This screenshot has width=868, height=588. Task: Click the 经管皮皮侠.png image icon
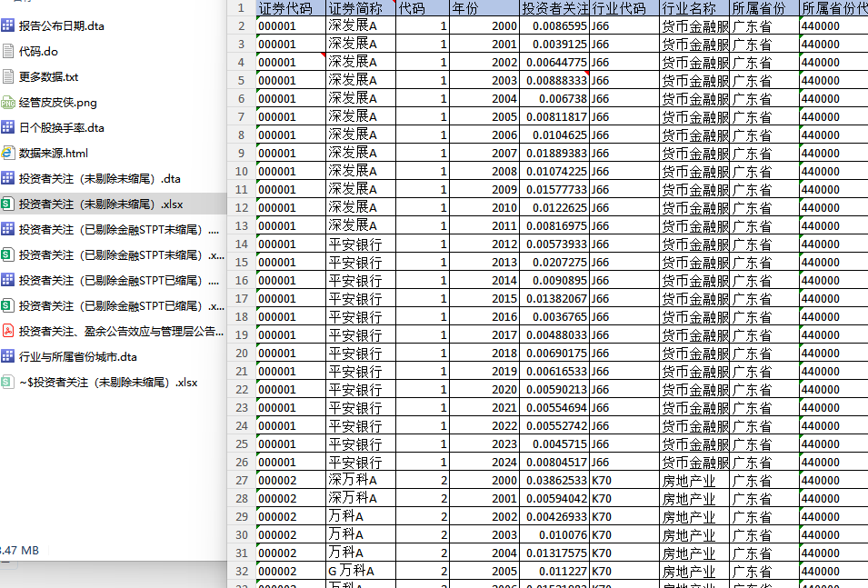pos(8,103)
